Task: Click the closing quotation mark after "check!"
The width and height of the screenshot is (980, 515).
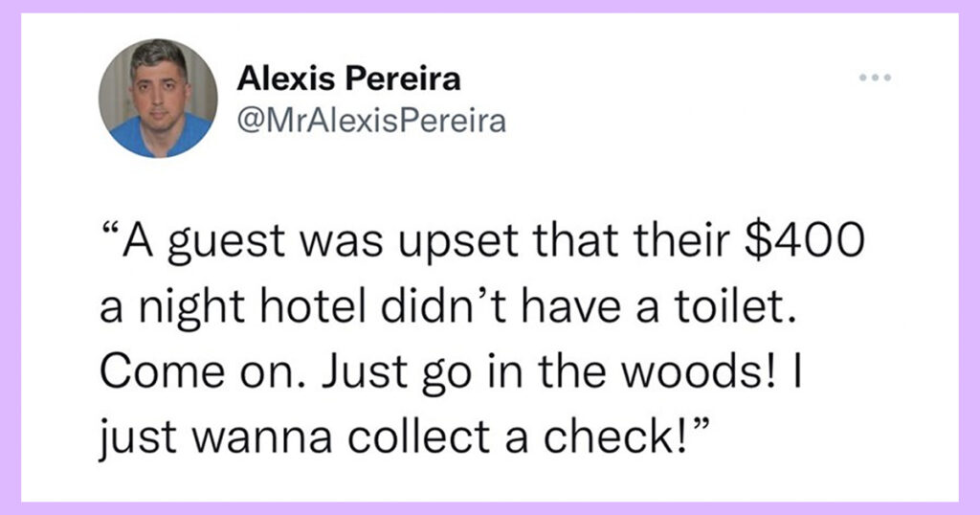Action: pyautogui.click(x=702, y=426)
